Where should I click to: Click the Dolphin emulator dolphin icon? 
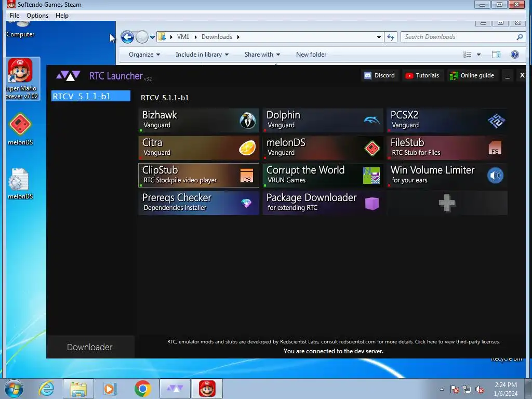[x=372, y=120]
